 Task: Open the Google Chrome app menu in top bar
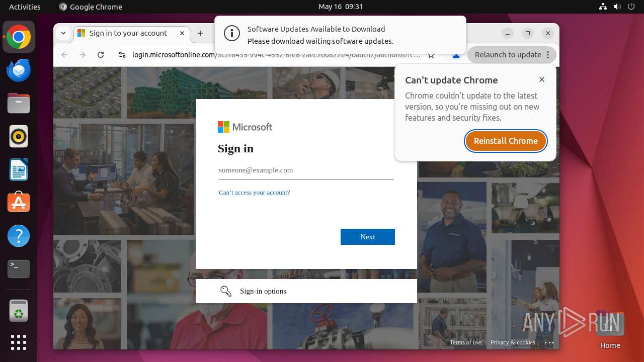(91, 7)
